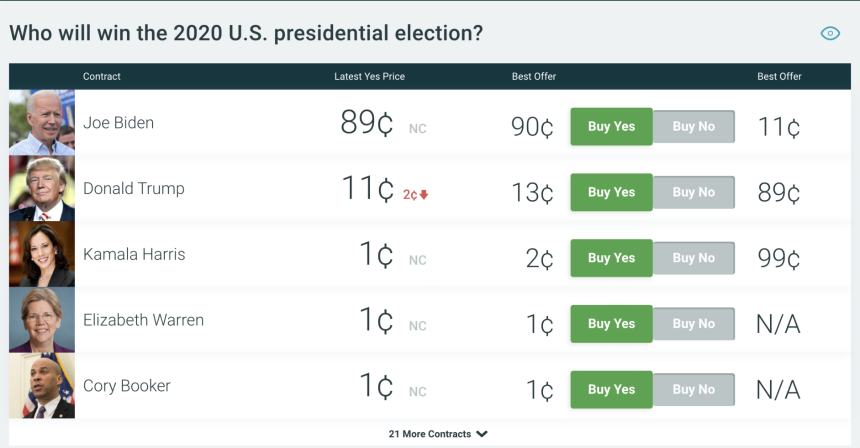
Task: Buy Yes for Joe Biden
Action: (611, 127)
